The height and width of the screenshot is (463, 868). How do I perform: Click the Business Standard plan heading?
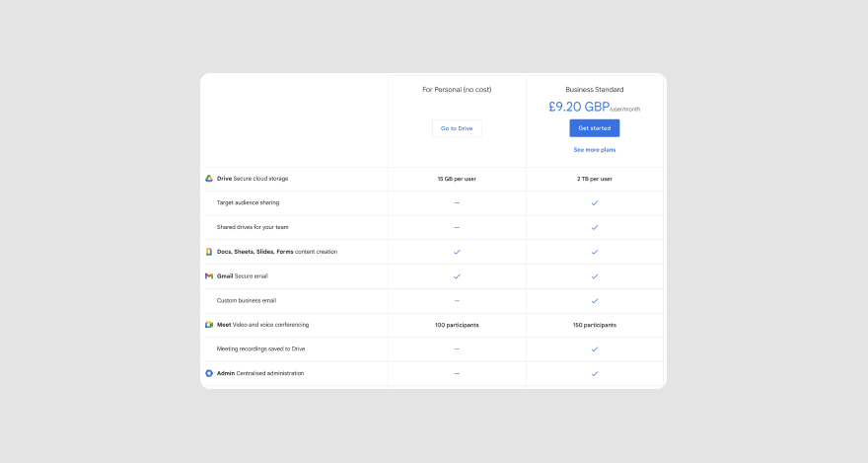tap(595, 89)
